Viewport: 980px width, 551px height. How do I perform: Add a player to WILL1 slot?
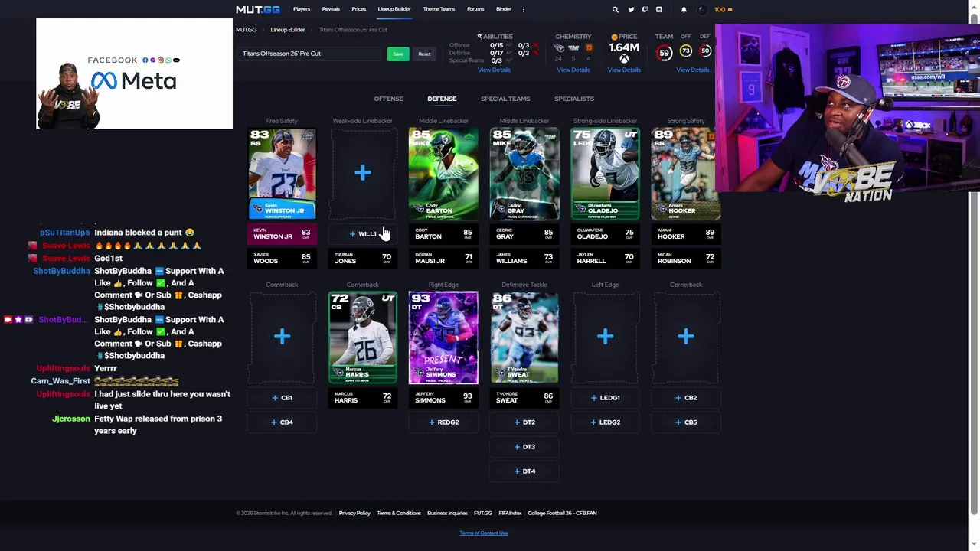coord(363,234)
